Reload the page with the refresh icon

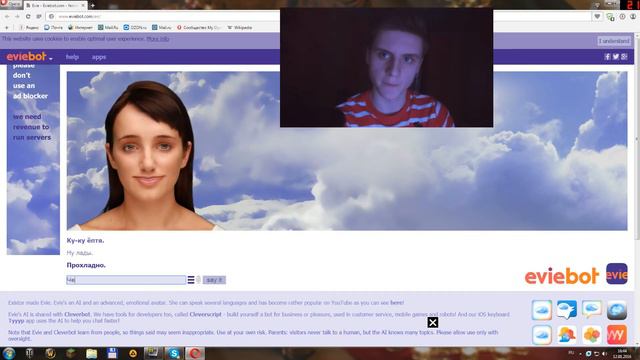point(28,16)
